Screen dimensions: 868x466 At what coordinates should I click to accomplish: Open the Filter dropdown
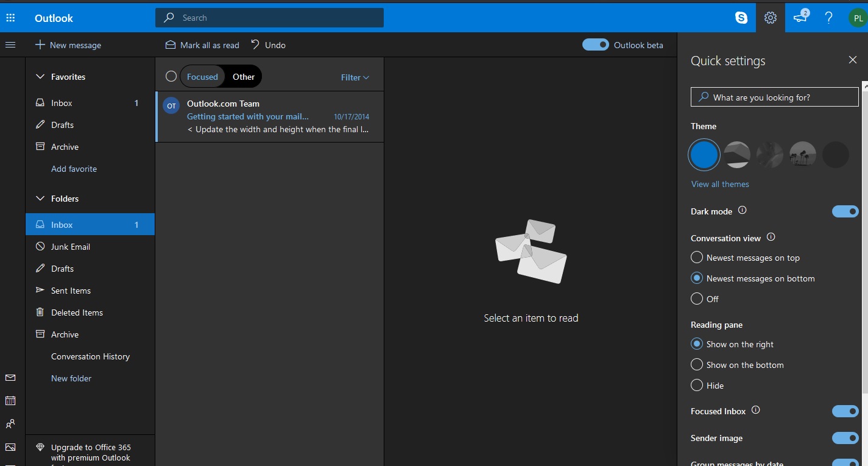click(x=355, y=77)
